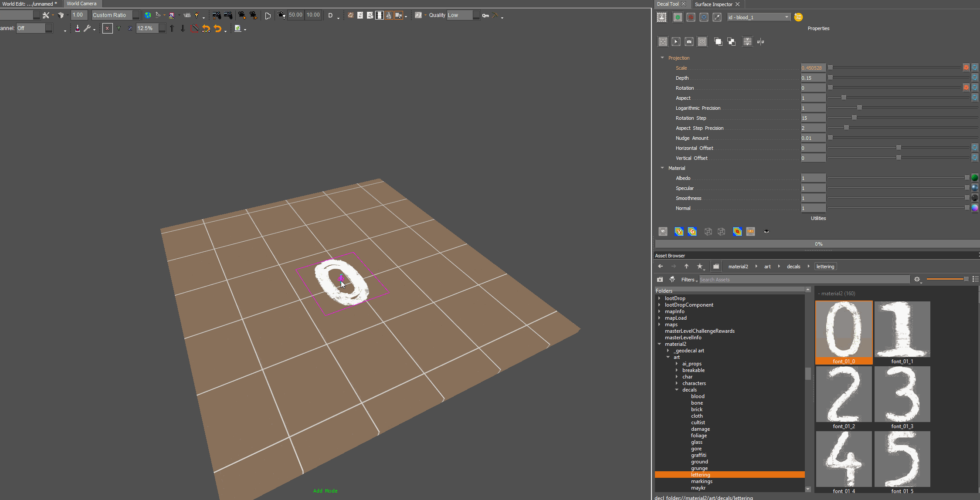Viewport: 980px width, 500px height.
Task: Toggle the Y axis button
Action: click(119, 28)
